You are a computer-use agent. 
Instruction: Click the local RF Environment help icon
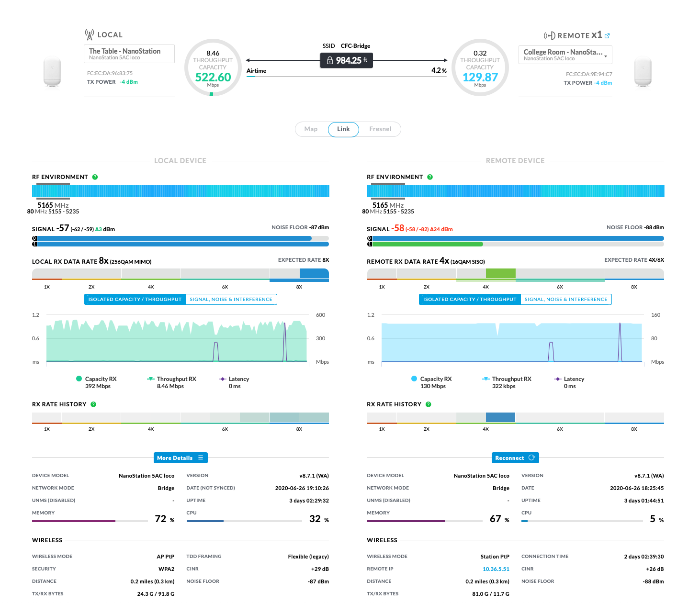pos(95,177)
